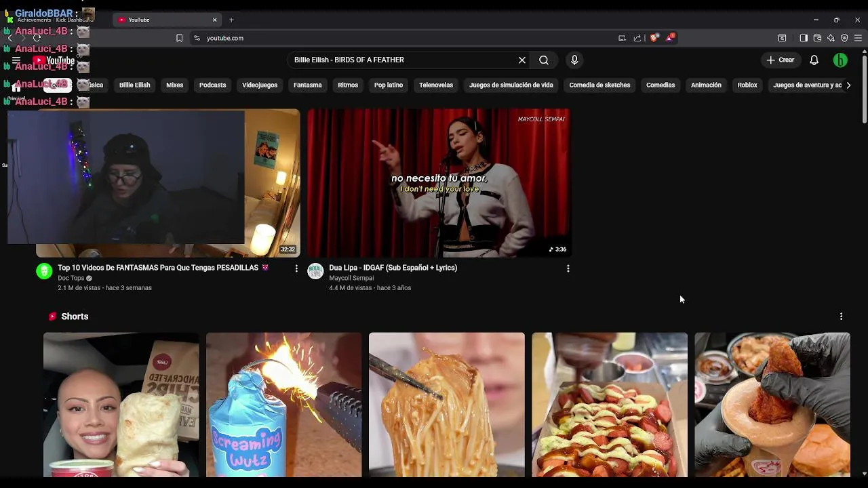Start voice search with the microphone
This screenshot has width=868, height=488.
[574, 60]
